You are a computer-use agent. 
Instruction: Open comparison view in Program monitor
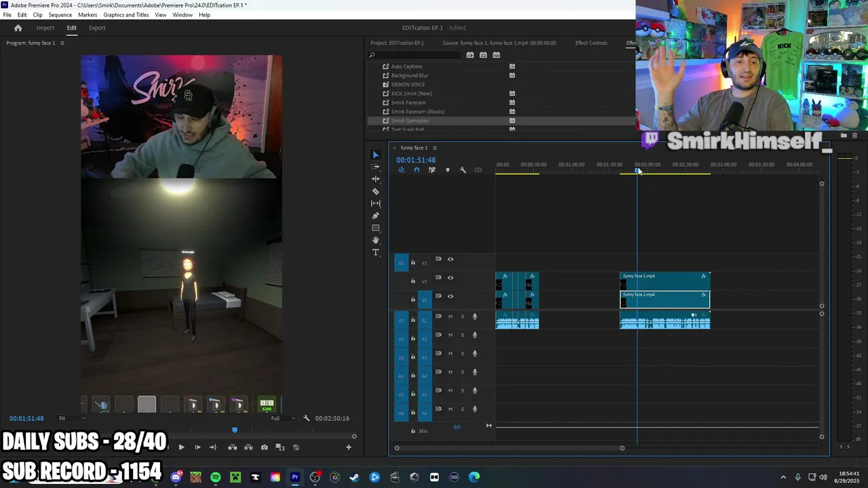point(279,447)
